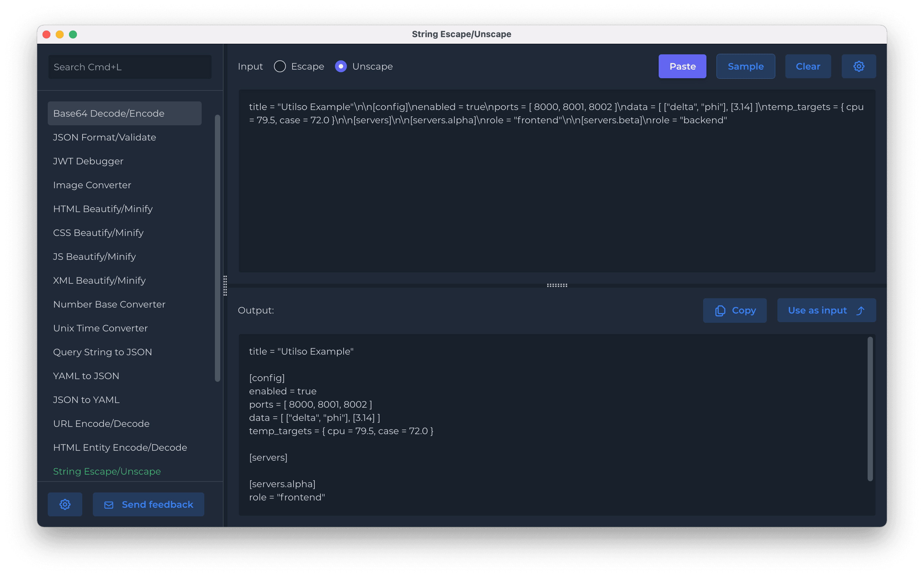This screenshot has width=924, height=576.
Task: Open the Unix Time Converter
Action: (x=100, y=328)
